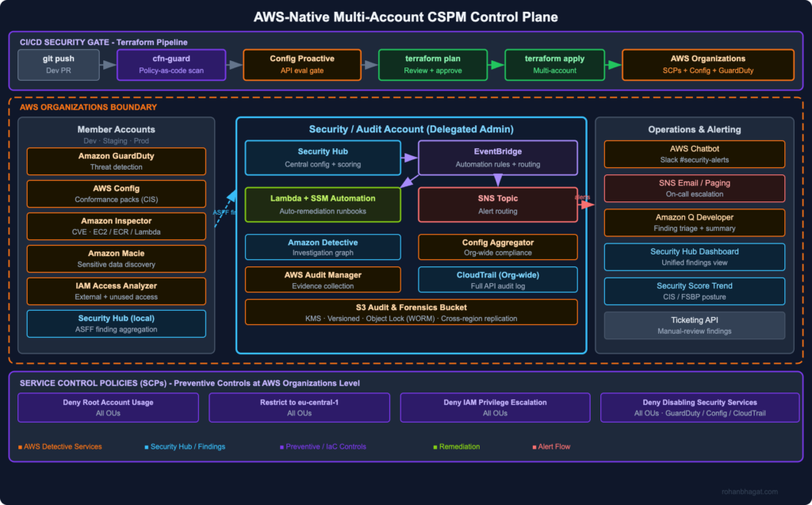Screen dimensions: 812x505
Task: Open the Security Hub central config box
Action: (x=323, y=158)
